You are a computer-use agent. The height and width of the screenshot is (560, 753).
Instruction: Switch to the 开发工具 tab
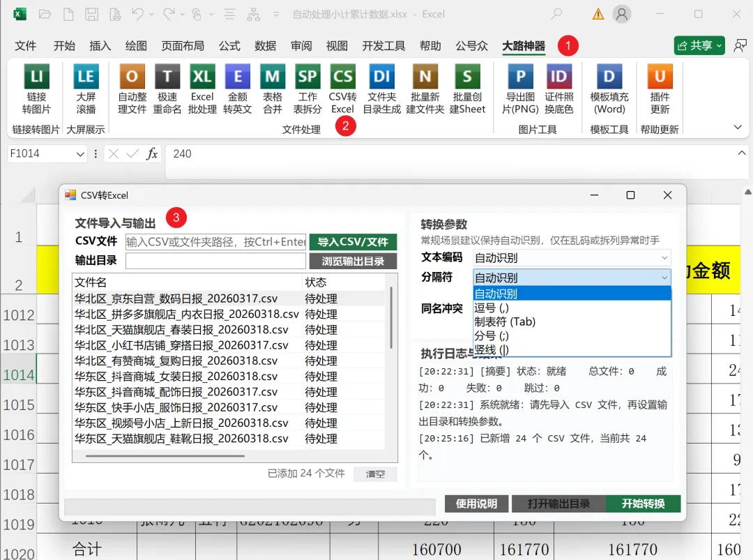point(383,45)
